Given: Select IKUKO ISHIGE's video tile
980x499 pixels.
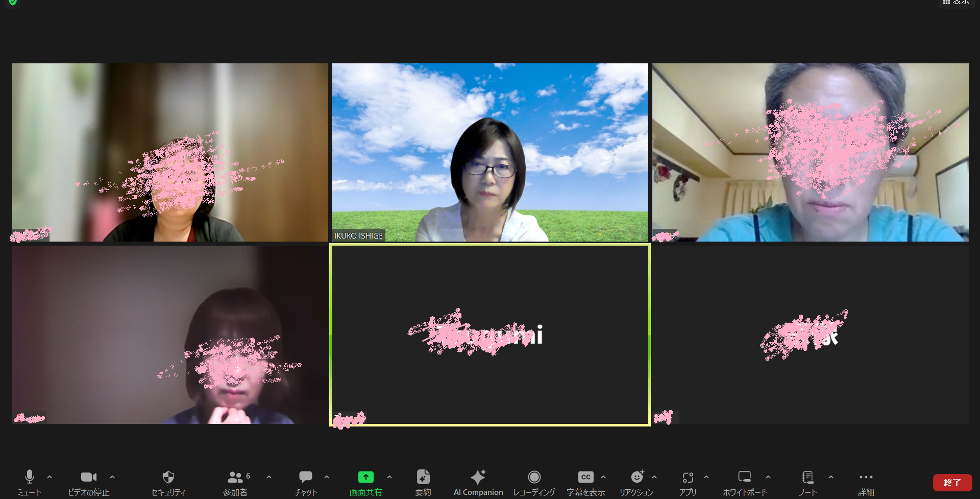Looking at the screenshot, I should [x=489, y=152].
